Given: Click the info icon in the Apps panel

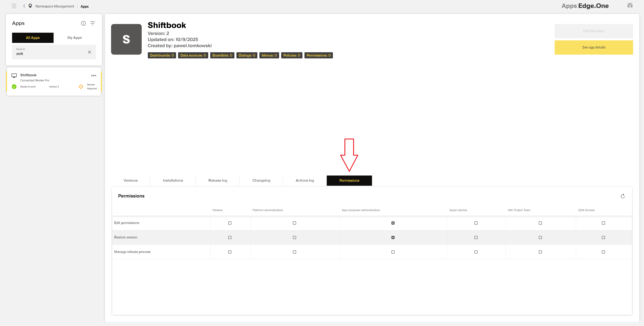Looking at the screenshot, I should point(83,23).
